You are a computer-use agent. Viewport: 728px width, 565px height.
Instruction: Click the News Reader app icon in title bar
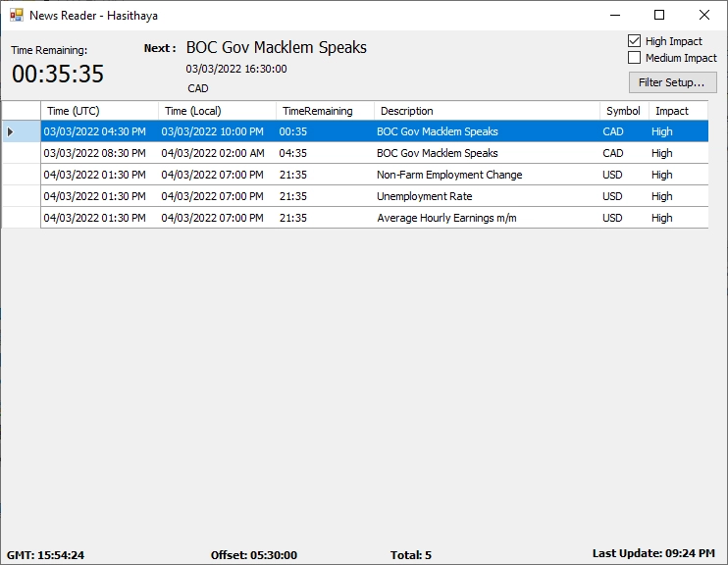[17, 15]
